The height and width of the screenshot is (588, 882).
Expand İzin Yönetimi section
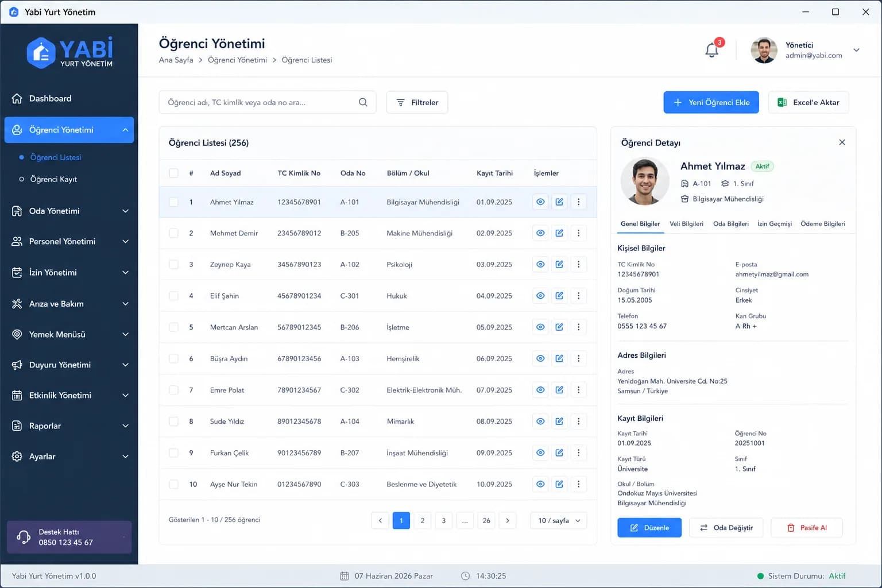(x=69, y=272)
